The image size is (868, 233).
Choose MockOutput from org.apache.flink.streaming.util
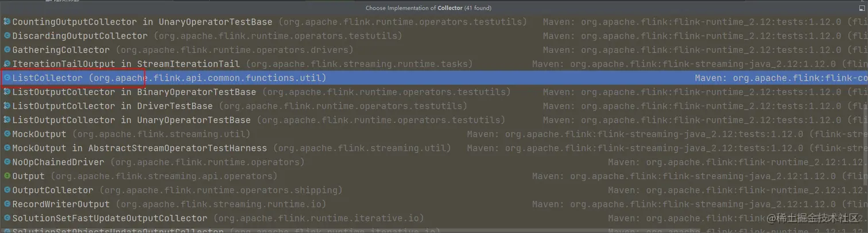coord(434,134)
